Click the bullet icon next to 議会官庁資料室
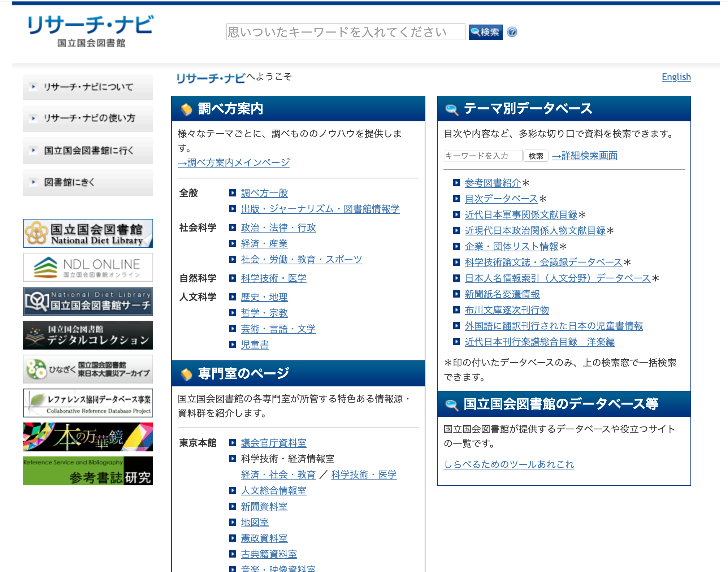The width and height of the screenshot is (728, 572). [233, 443]
